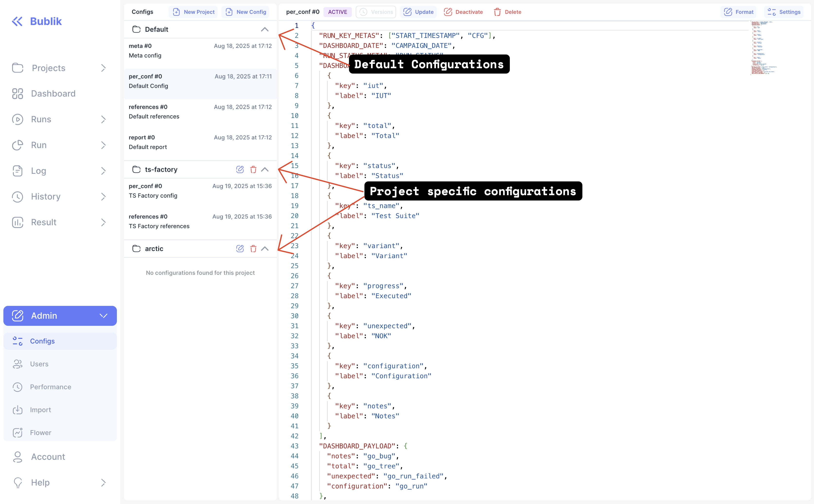Click the New Project button
This screenshot has height=504, width=814.
tap(194, 12)
